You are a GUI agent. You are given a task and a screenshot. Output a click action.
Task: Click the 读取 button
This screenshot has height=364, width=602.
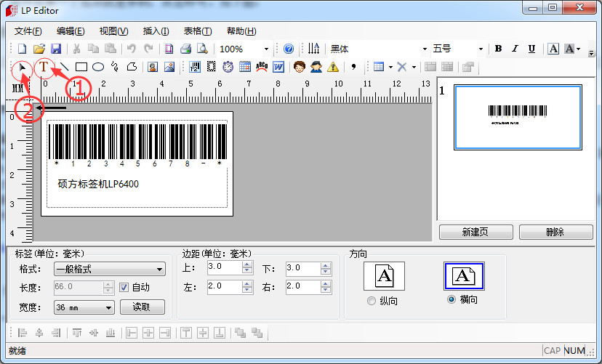(141, 307)
